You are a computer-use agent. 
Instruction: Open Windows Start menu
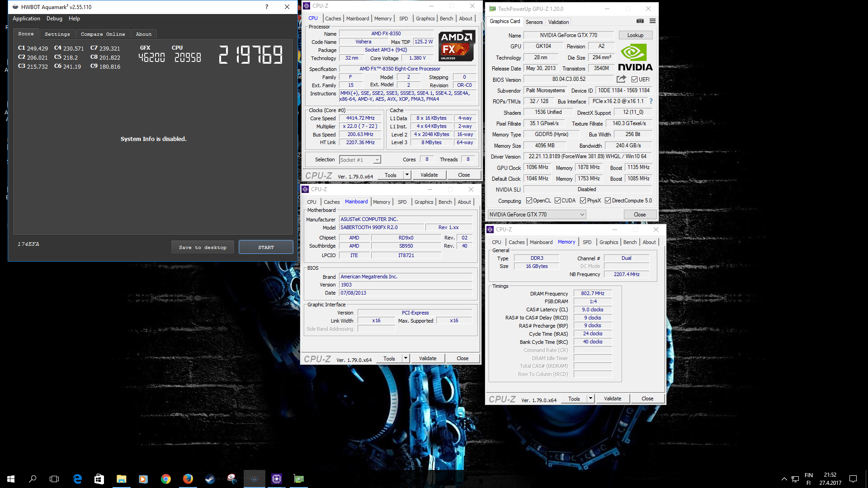point(11,479)
